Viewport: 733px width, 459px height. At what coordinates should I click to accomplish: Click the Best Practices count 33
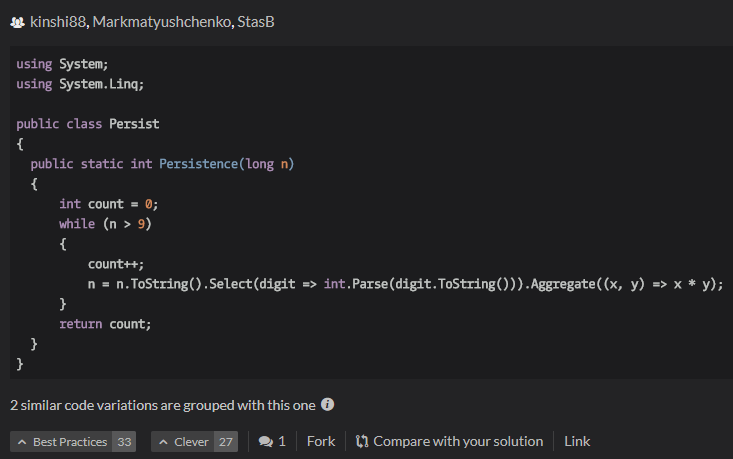(x=124, y=441)
